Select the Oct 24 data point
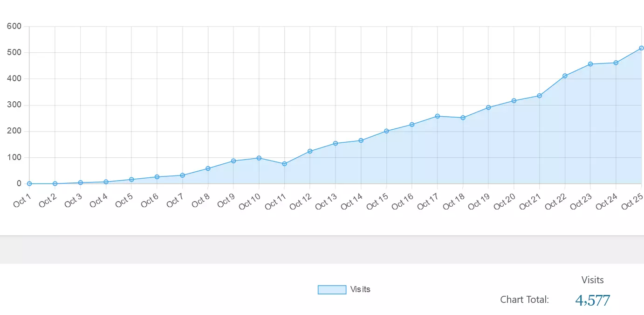Image resolution: width=644 pixels, height=315 pixels. [616, 63]
